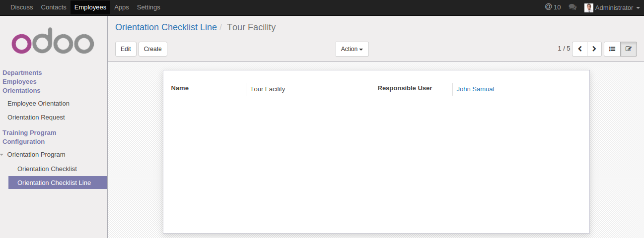Viewport: 644px width, 238px height.
Task: Switch to form view icon
Action: point(629,49)
